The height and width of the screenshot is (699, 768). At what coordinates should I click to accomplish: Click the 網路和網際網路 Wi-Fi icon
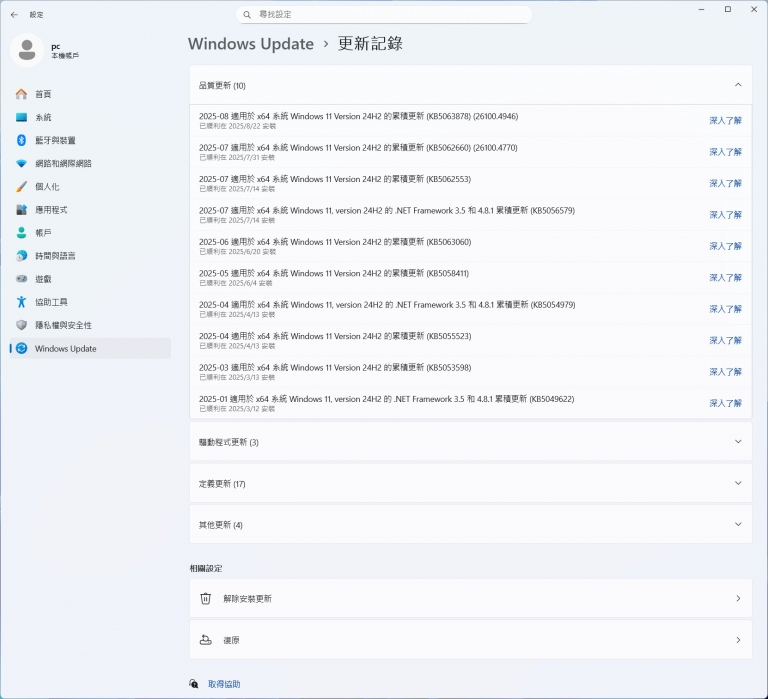pos(21,163)
